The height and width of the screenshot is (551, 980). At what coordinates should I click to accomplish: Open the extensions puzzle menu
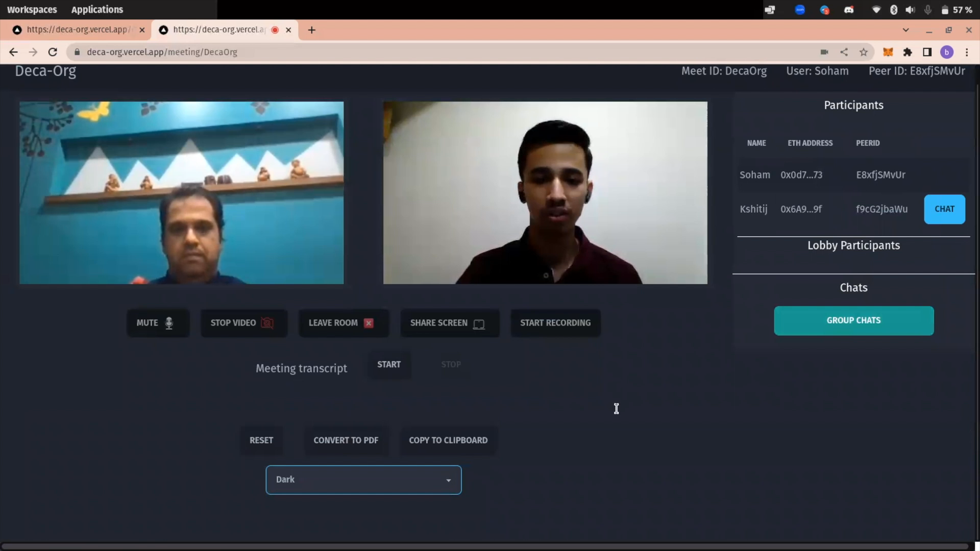(908, 52)
